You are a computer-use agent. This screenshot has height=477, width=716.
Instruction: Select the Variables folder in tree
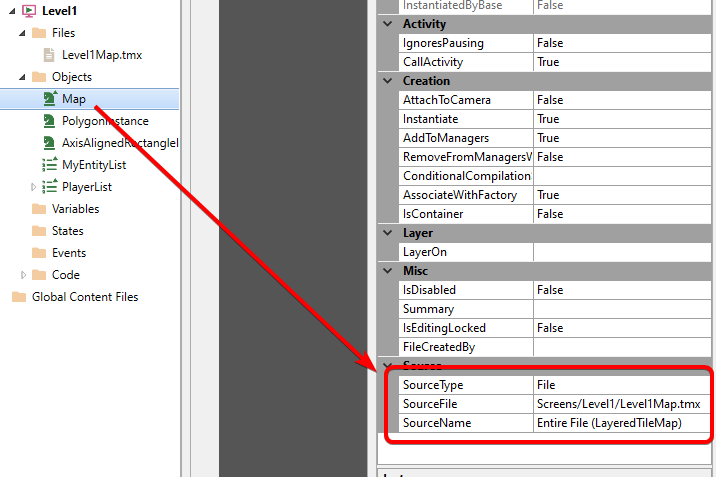click(x=75, y=209)
